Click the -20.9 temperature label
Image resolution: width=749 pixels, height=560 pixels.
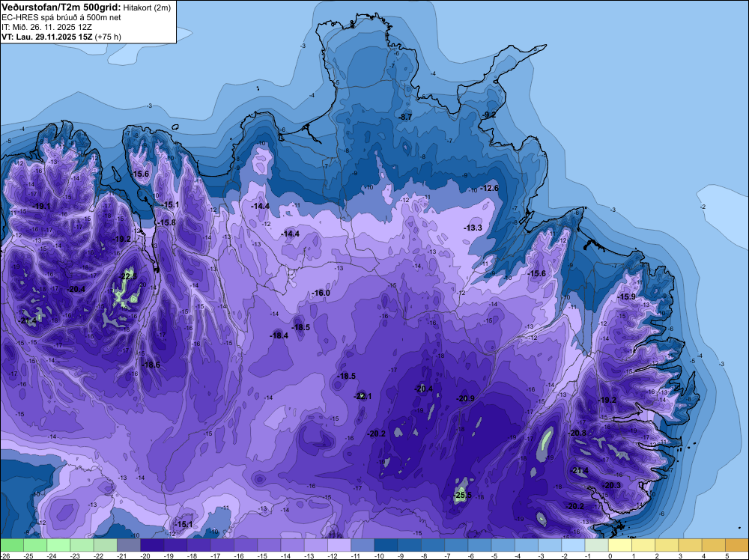(x=465, y=398)
